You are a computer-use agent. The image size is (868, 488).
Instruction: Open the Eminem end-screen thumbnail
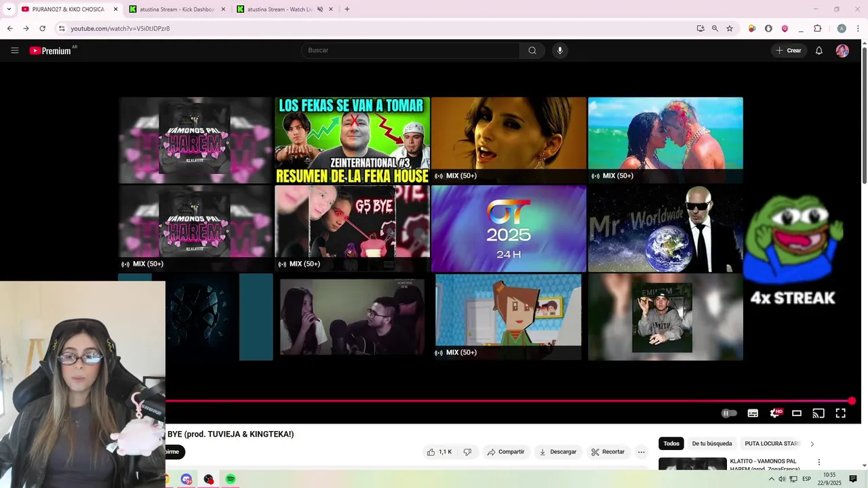tap(665, 317)
